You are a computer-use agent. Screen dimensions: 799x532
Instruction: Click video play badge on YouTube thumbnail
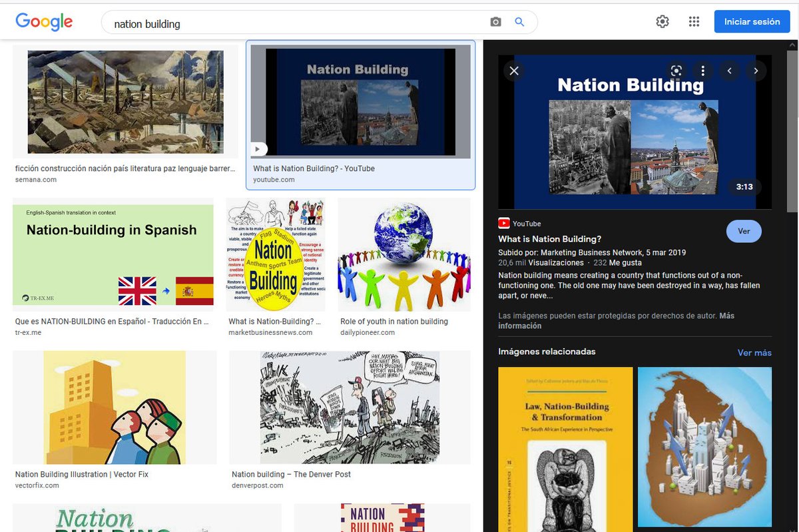point(258,149)
